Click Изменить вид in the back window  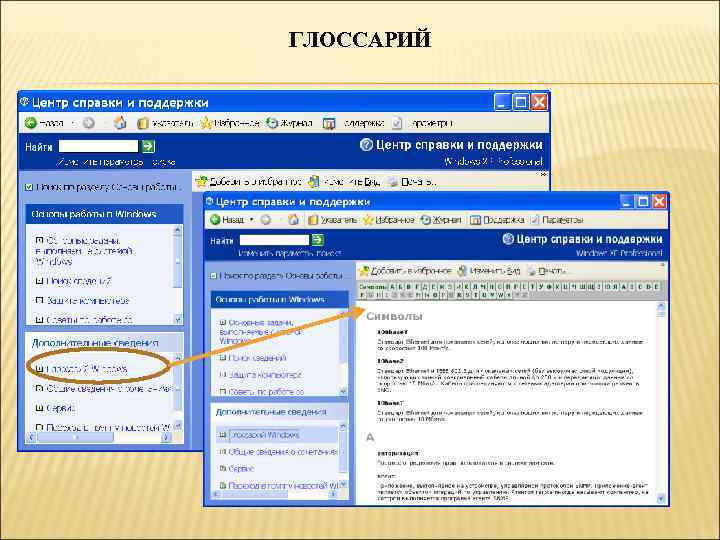coord(344,182)
